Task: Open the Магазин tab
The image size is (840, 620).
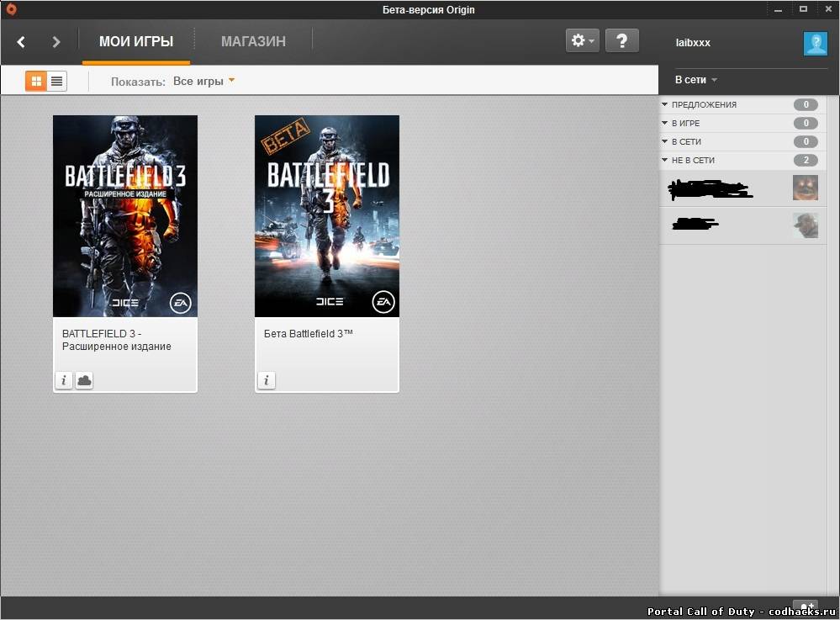Action: [x=253, y=41]
